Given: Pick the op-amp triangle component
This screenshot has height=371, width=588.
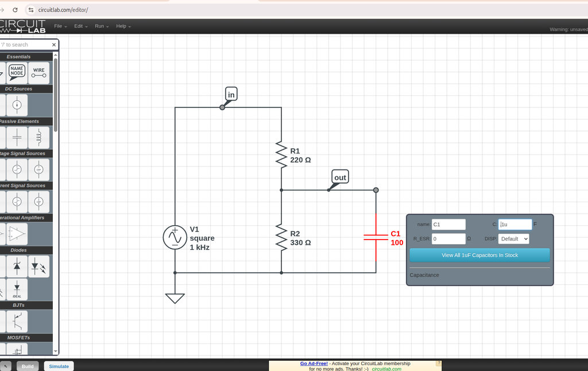Looking at the screenshot, I should pos(17,234).
